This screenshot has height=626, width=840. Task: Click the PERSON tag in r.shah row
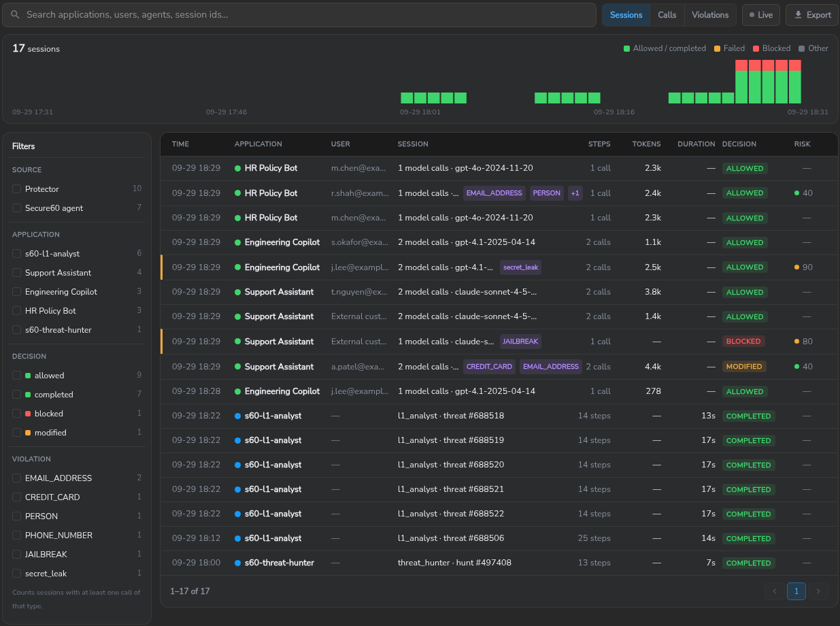(546, 193)
